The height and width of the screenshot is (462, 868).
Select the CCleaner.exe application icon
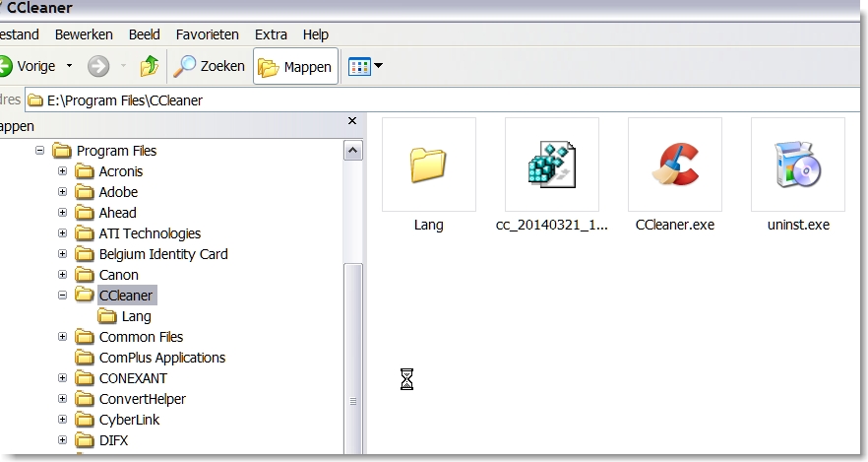tap(675, 165)
